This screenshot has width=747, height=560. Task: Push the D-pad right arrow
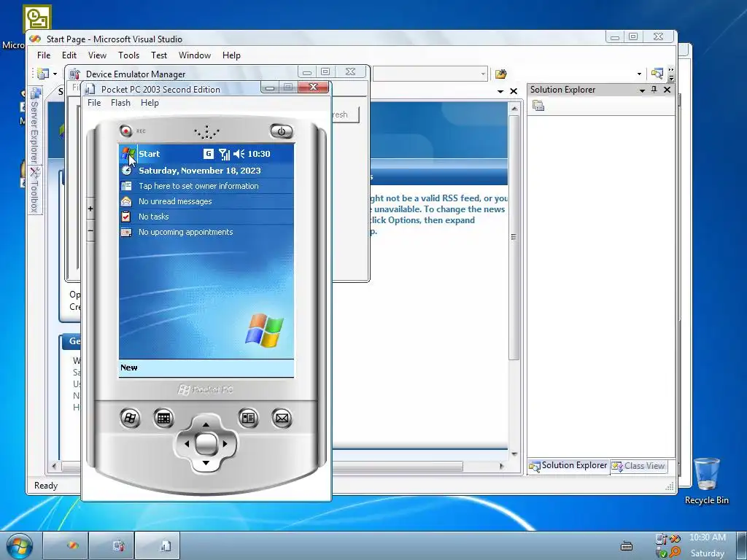pos(225,444)
